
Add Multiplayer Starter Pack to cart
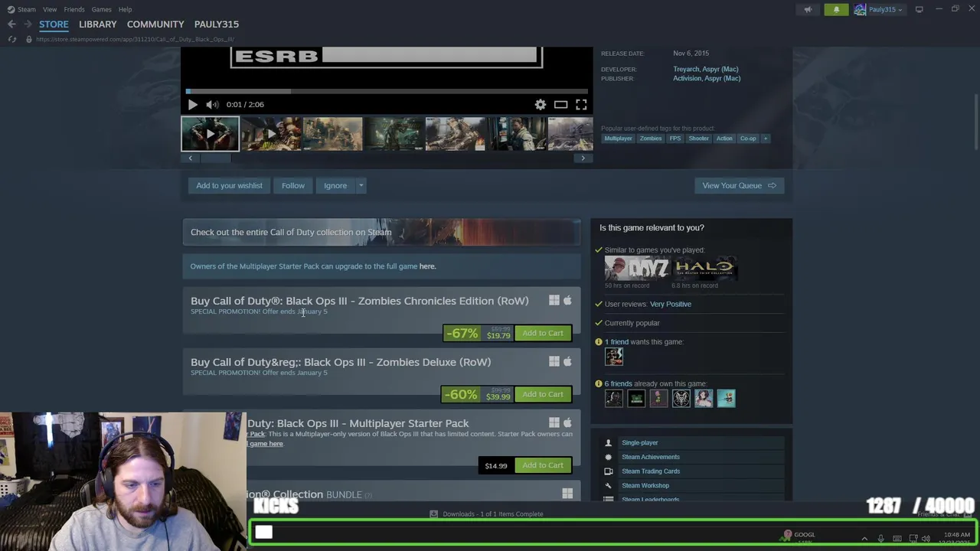pos(543,465)
